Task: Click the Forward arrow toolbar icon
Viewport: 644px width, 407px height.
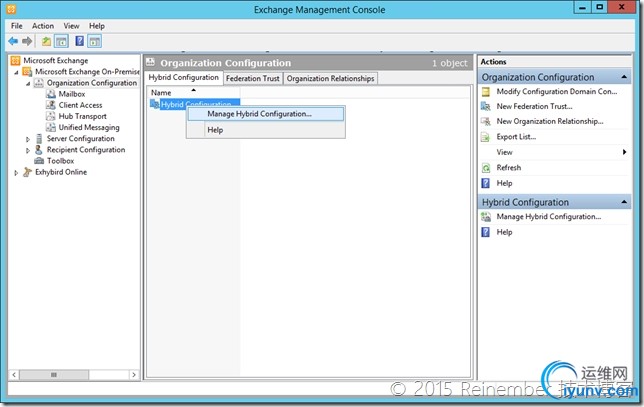Action: point(27,41)
